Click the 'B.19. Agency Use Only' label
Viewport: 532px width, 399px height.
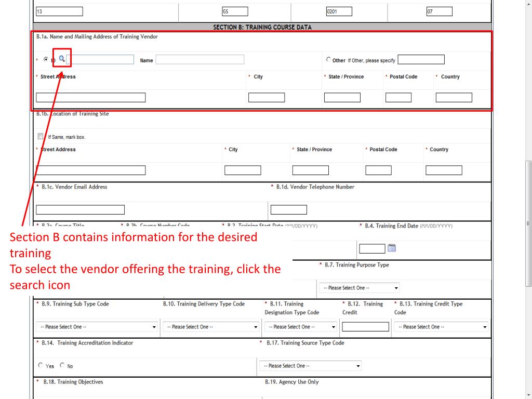[x=292, y=382]
